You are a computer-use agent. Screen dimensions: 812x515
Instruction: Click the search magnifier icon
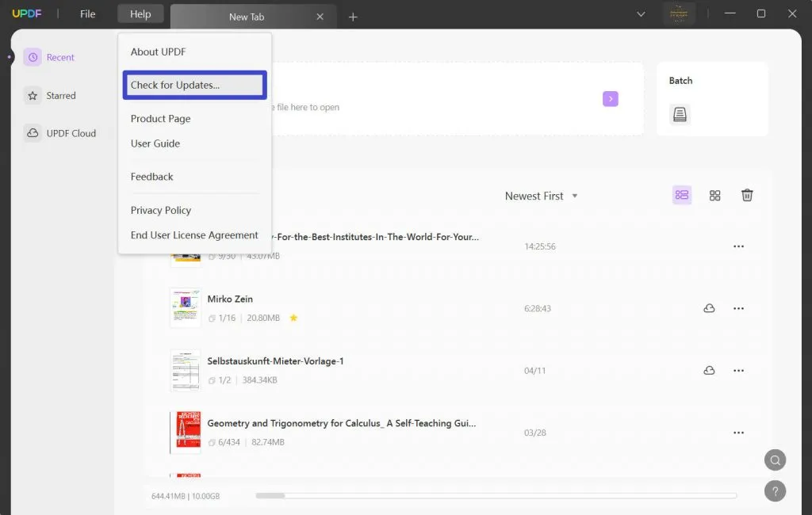click(x=775, y=460)
